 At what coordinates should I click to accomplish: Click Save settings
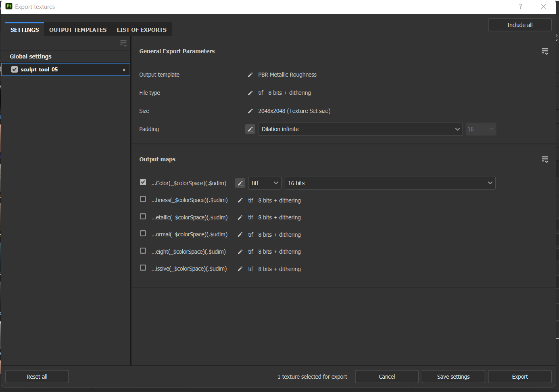pos(453,376)
